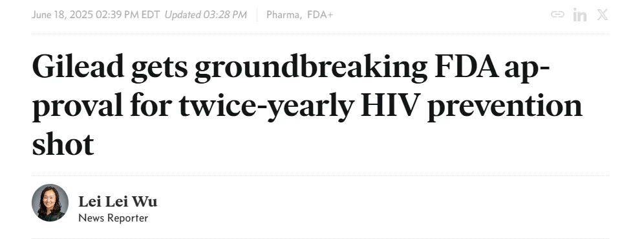The height and width of the screenshot is (239, 644).
Task: Share the article on LinkedIn
Action: click(x=579, y=15)
